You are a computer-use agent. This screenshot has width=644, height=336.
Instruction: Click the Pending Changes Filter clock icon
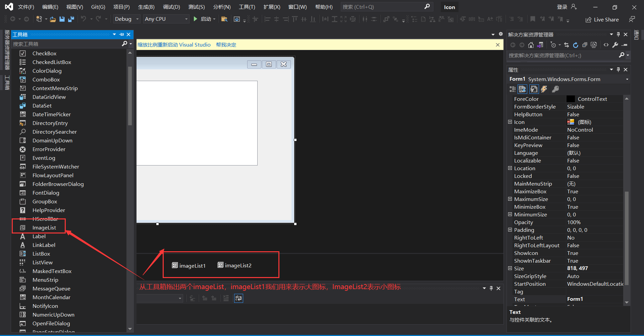point(553,45)
